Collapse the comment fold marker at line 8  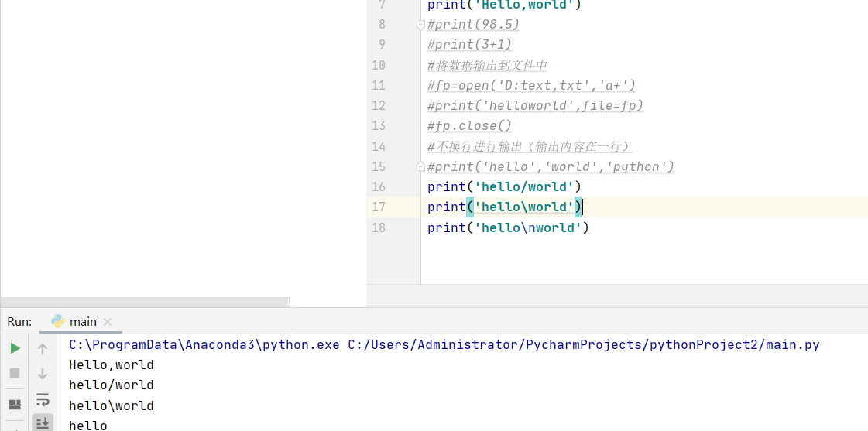(420, 24)
